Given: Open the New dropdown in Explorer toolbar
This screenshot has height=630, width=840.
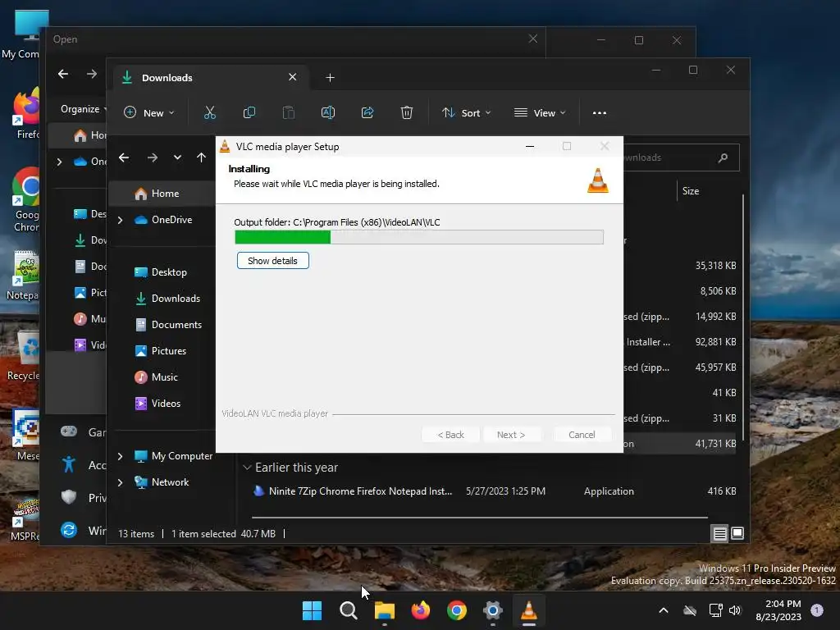Looking at the screenshot, I should point(149,113).
